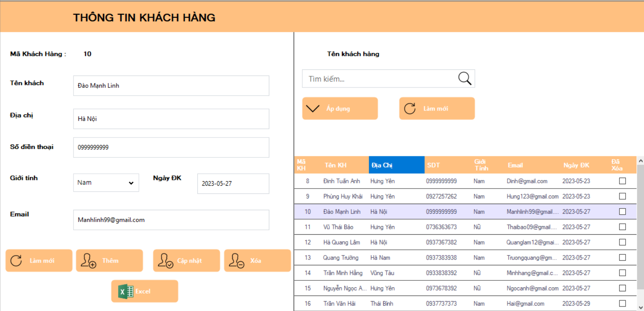Viewport: 644px width, 311px height.
Task: Click the Địa chỉ input field
Action: 171,119
